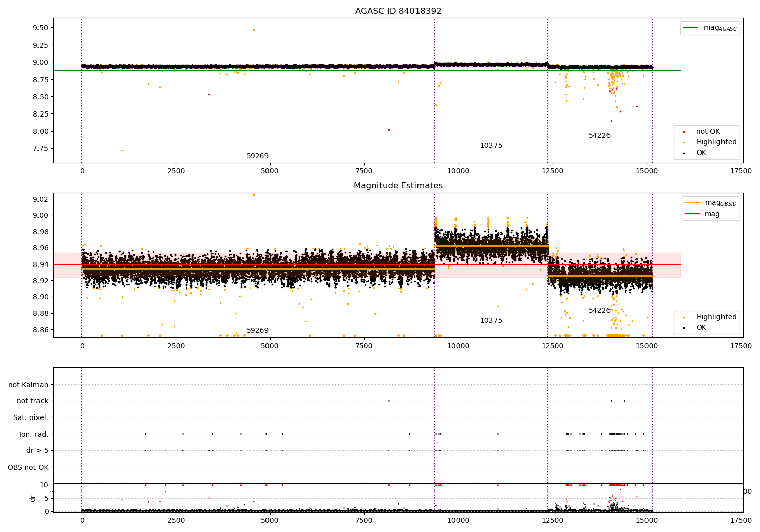
Task: Click the orange outlier point near 9.46 in the top plot
Action: coord(254,30)
